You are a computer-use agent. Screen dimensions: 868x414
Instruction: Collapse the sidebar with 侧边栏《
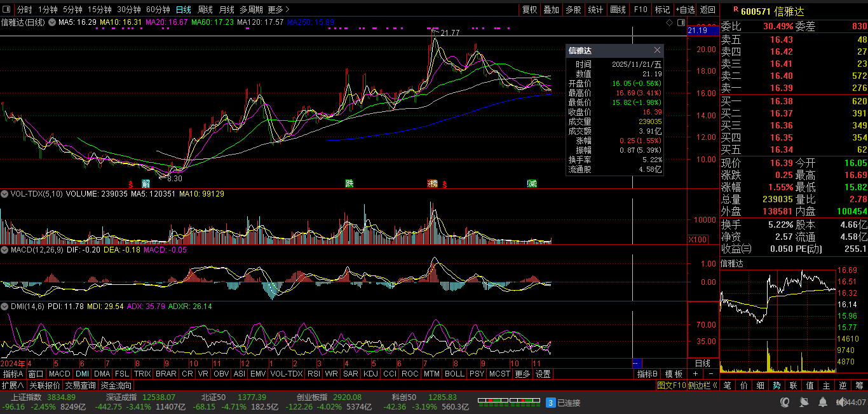pos(703,385)
